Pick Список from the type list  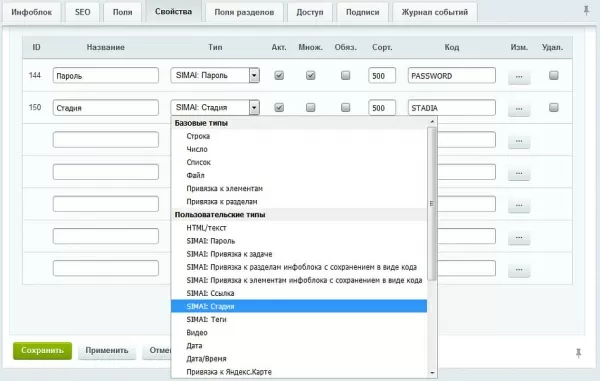pyautogui.click(x=299, y=162)
